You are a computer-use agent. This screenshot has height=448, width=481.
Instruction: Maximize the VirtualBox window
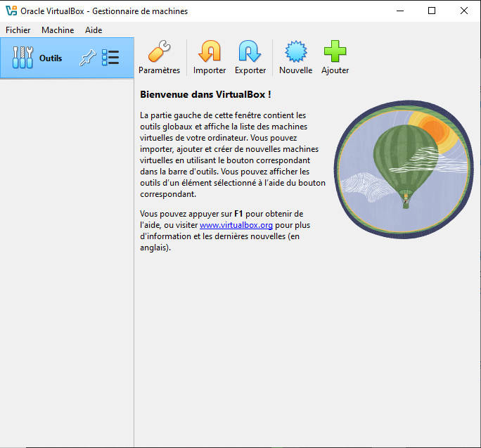click(x=432, y=11)
